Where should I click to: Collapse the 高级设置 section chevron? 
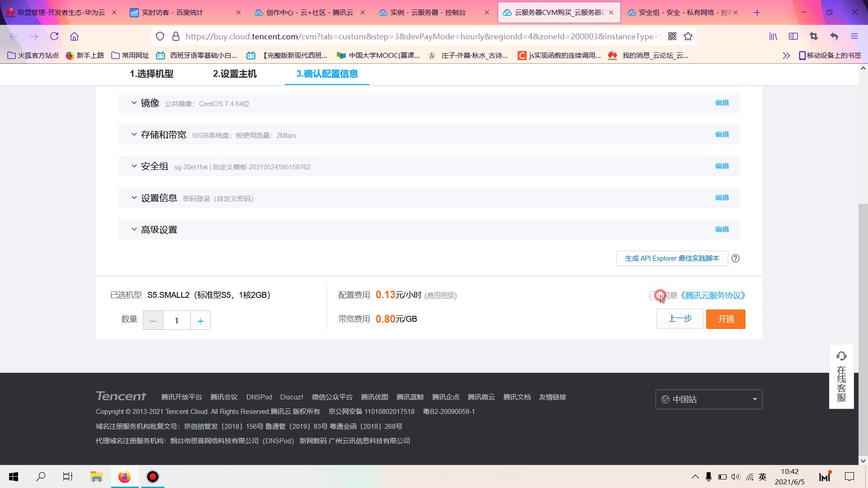(134, 229)
